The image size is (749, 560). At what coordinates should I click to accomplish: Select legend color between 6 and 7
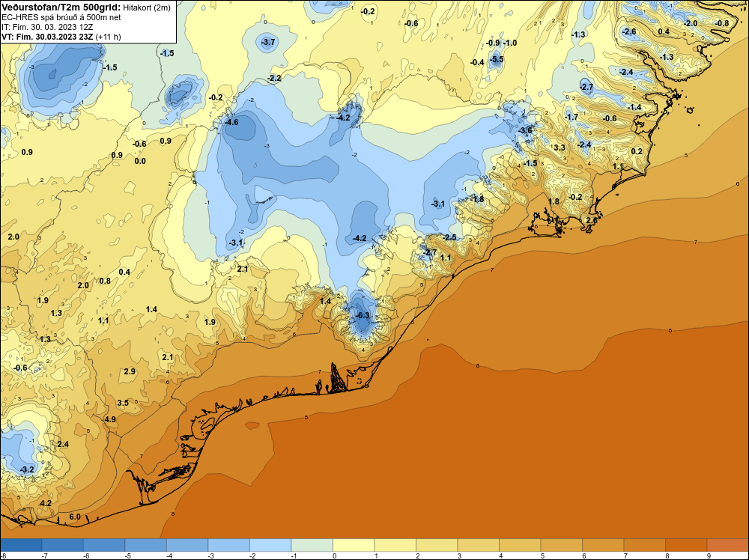[x=603, y=545]
